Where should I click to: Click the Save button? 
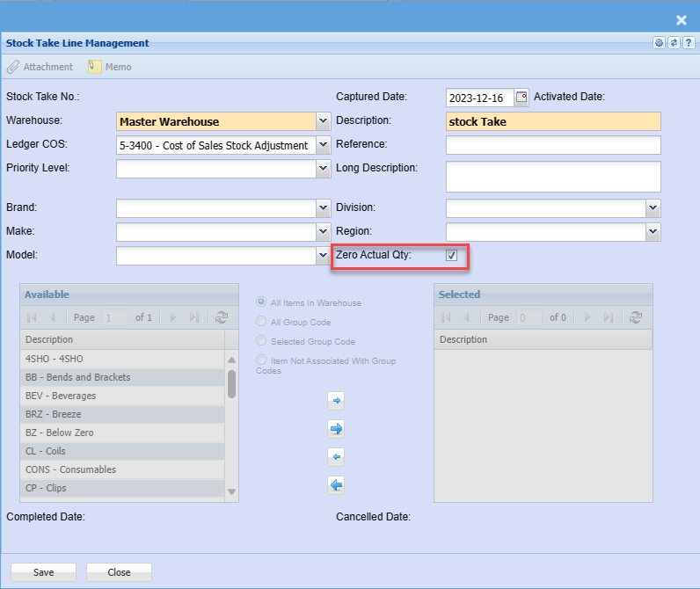click(x=43, y=572)
